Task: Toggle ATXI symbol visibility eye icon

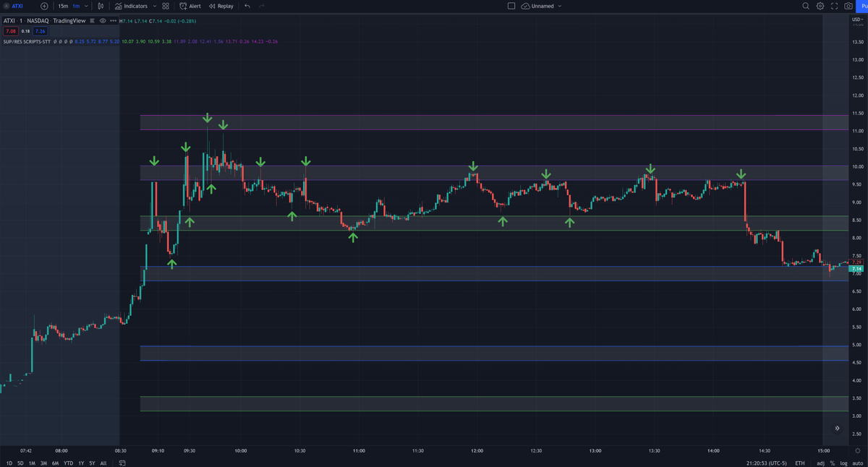Action: tap(102, 21)
